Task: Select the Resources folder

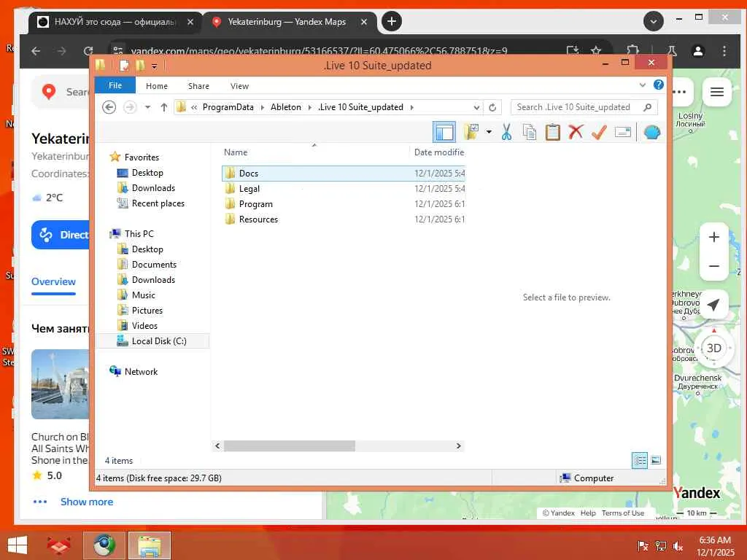Action: pos(343,219)
